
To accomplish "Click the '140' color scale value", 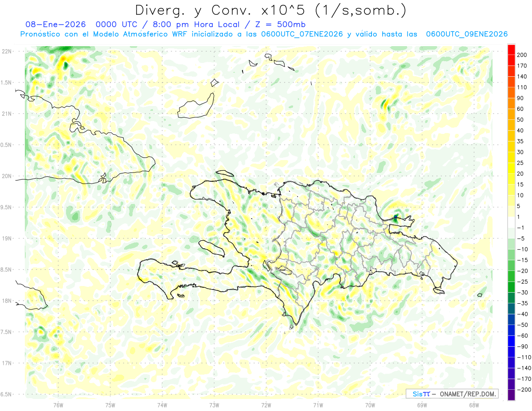I will click(522, 76).
